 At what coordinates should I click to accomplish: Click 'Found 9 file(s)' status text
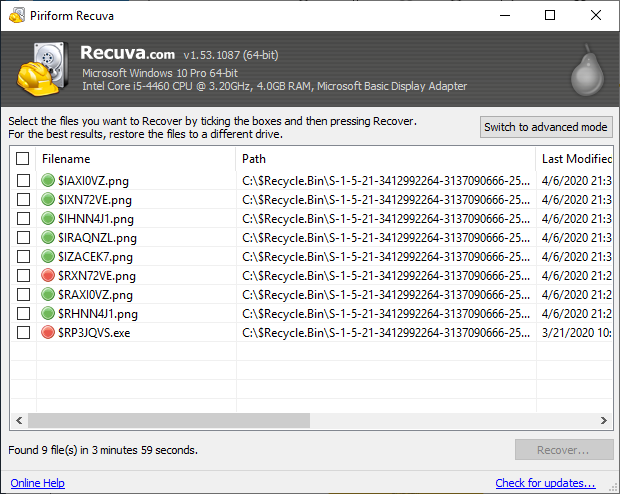pos(103,450)
